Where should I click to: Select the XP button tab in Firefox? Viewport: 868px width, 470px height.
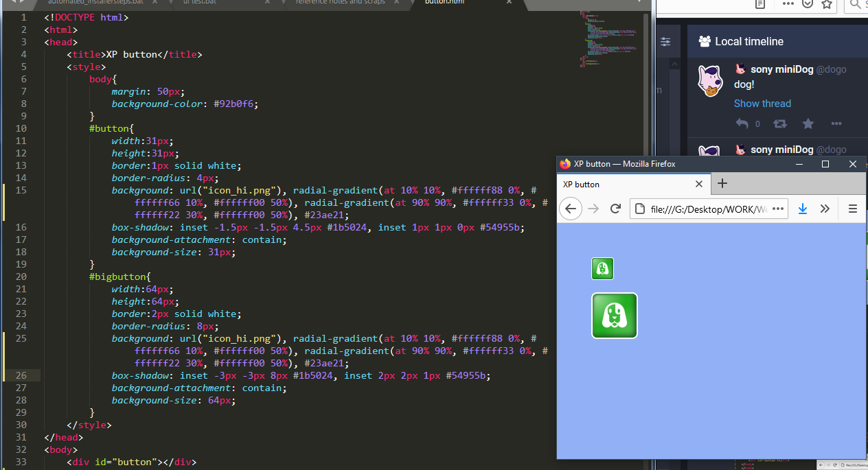633,184
